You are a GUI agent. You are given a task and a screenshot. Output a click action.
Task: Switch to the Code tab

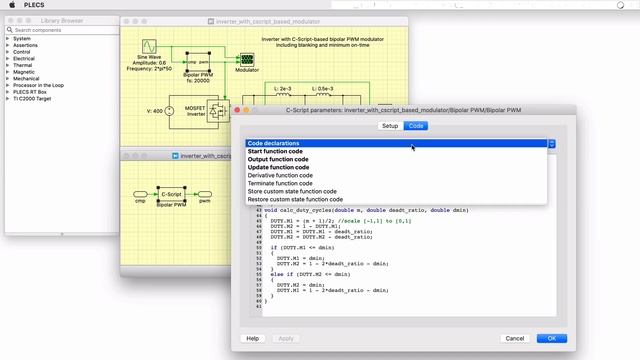pos(416,126)
